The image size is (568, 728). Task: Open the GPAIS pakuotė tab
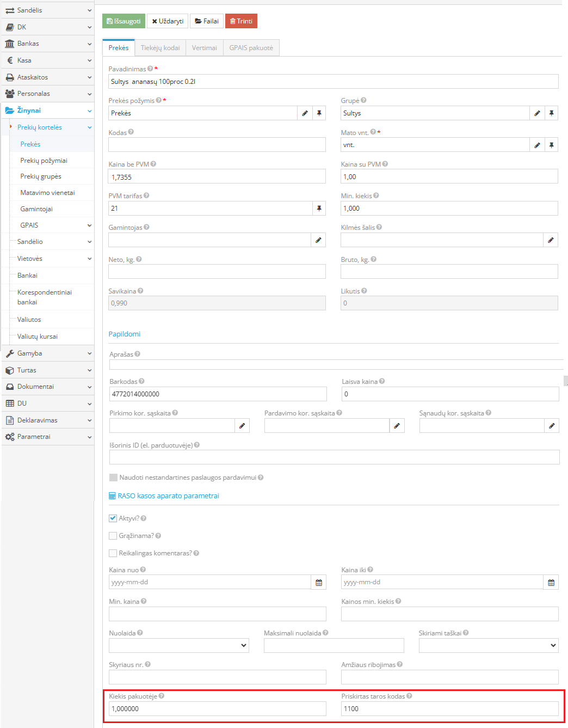point(251,48)
